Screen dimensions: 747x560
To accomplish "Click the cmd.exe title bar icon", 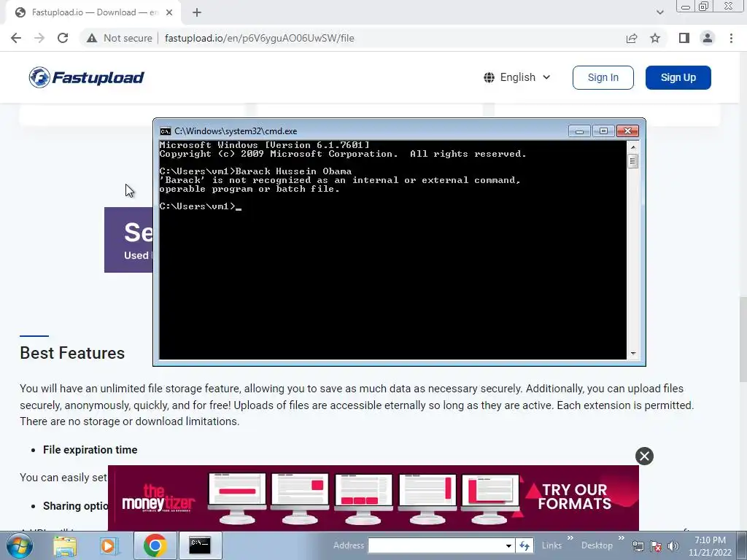I will tap(166, 131).
